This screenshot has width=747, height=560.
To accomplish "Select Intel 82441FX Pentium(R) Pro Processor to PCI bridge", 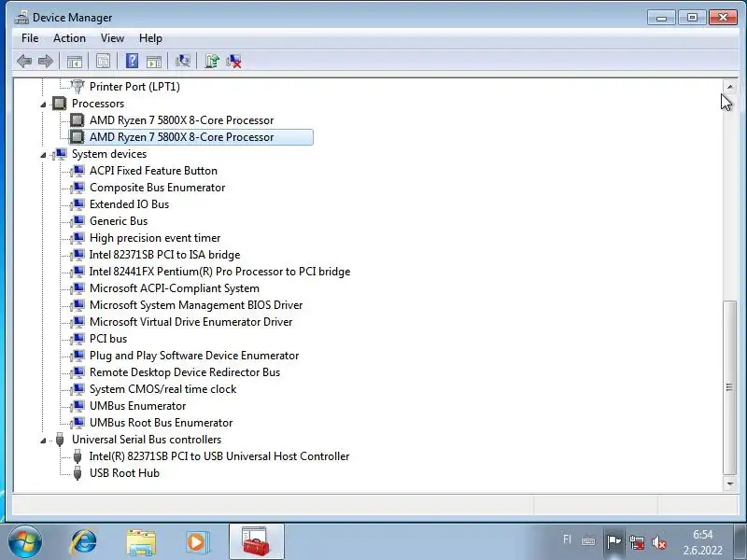I will point(219,272).
